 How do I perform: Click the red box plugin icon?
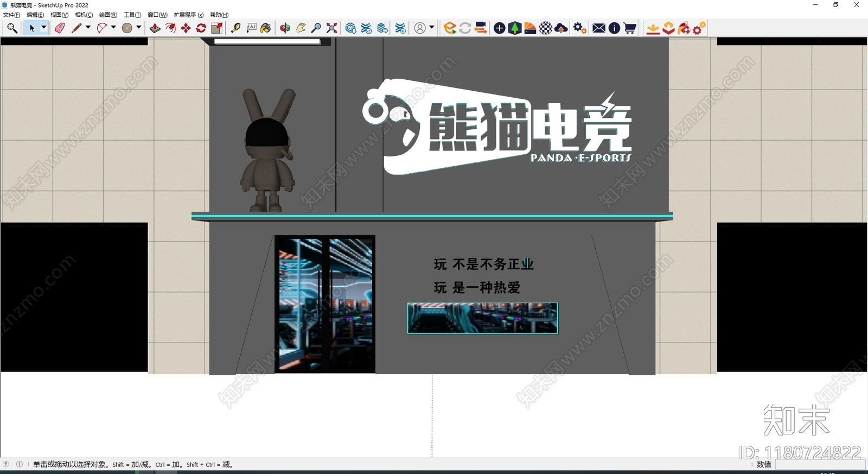click(669, 28)
